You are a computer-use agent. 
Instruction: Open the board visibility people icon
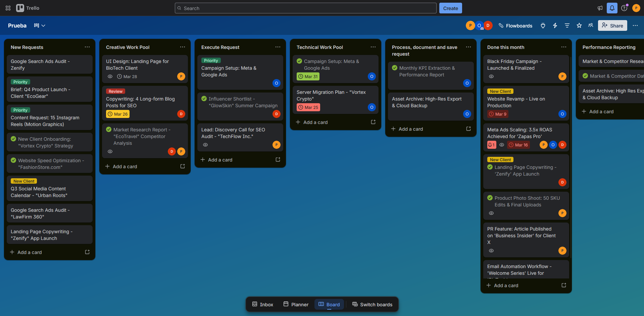pyautogui.click(x=591, y=26)
